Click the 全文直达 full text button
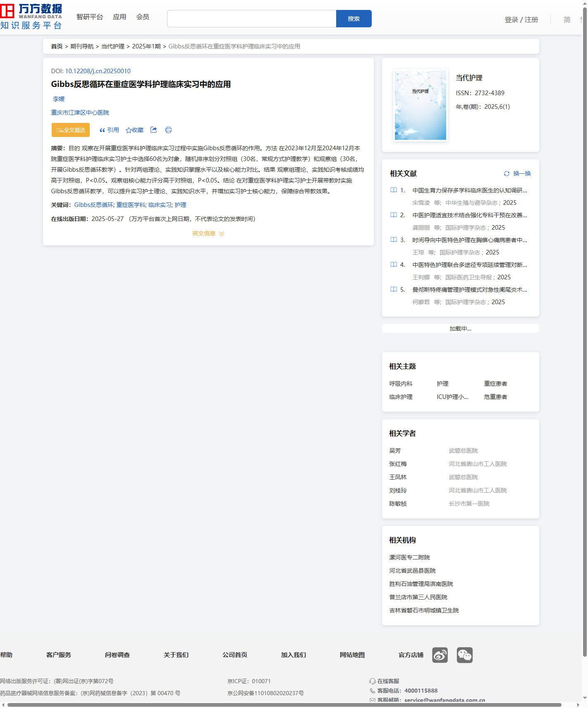Viewport: 588px width, 708px height. 71,130
